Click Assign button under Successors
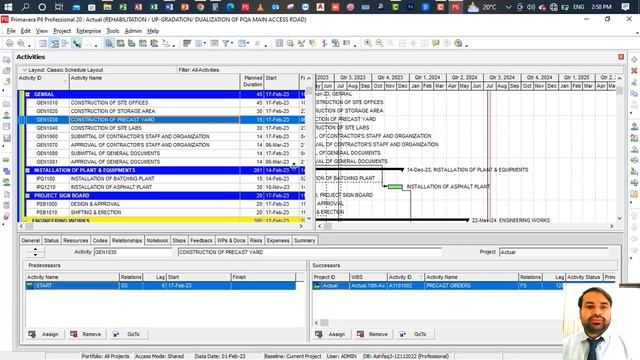640x360 pixels. (x=331, y=334)
